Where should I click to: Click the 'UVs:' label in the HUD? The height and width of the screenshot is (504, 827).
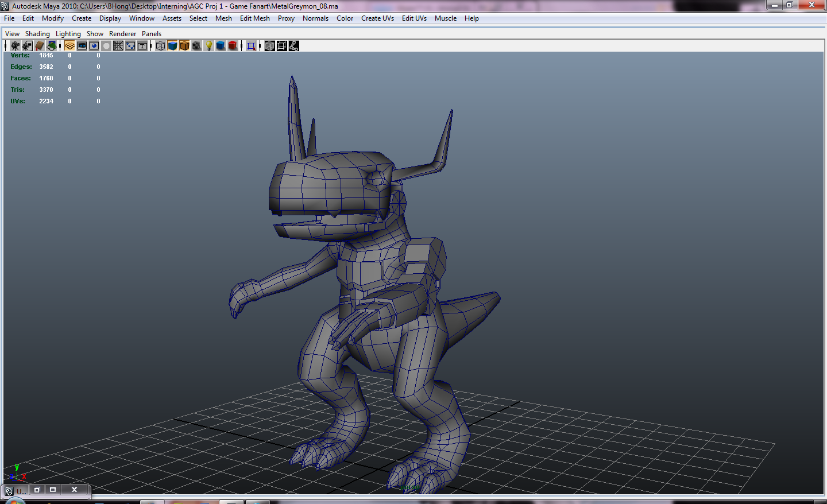point(18,101)
